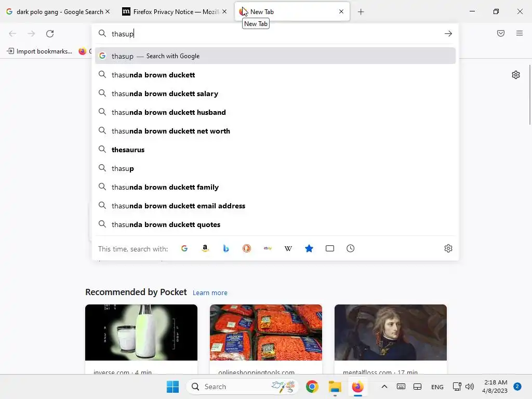The image size is (532, 399).
Task: Close the New Tab tab
Action: (341, 11)
